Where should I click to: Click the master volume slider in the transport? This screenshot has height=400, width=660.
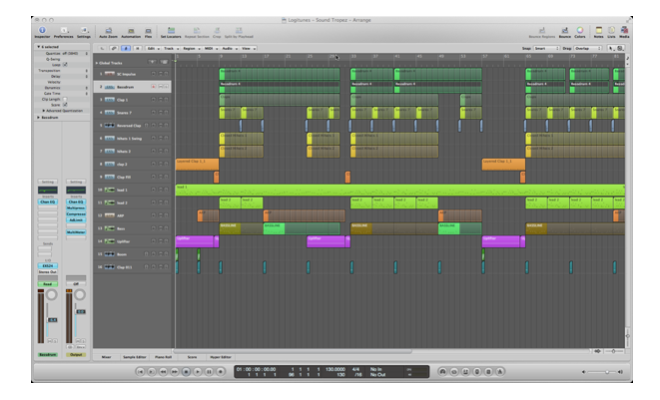pyautogui.click(x=601, y=372)
